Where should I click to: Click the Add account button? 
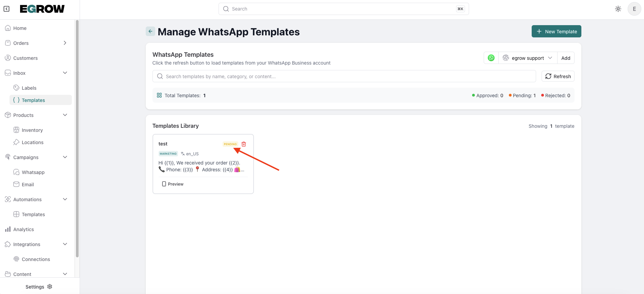tap(566, 58)
